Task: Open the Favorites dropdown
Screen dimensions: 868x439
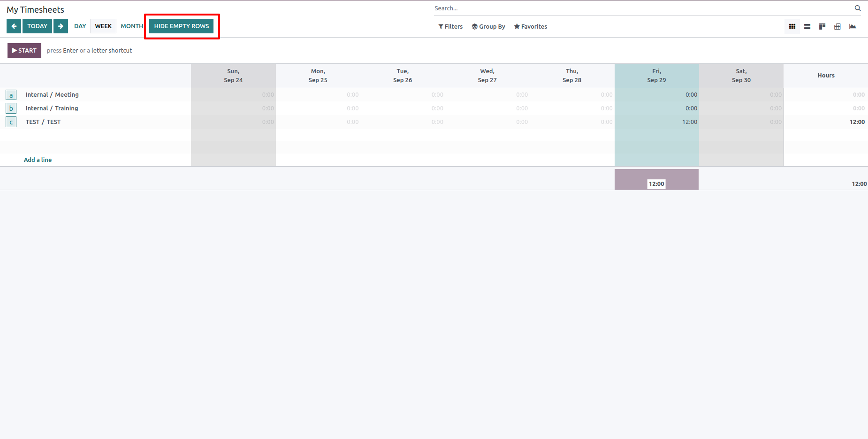Action: tap(530, 26)
